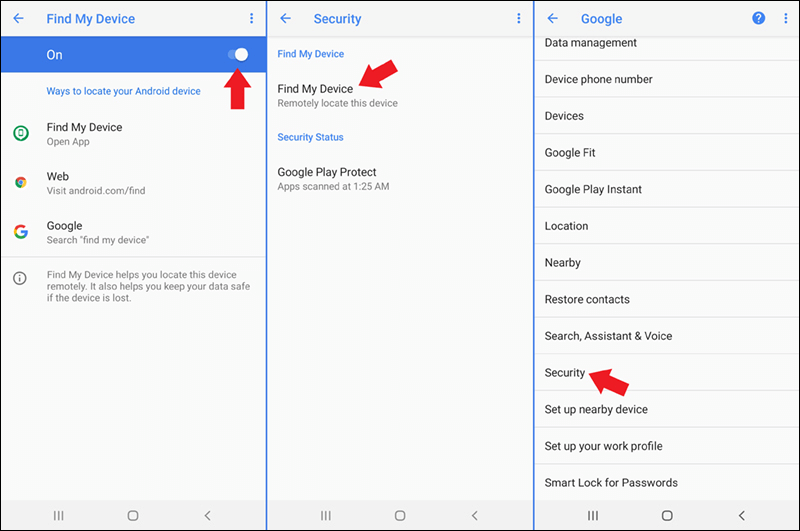Open Google Play Protect entry
This screenshot has width=800, height=531.
400,179
